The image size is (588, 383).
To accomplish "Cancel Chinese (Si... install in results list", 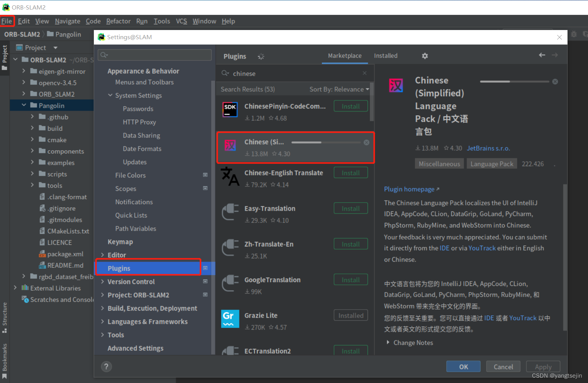I will (366, 142).
